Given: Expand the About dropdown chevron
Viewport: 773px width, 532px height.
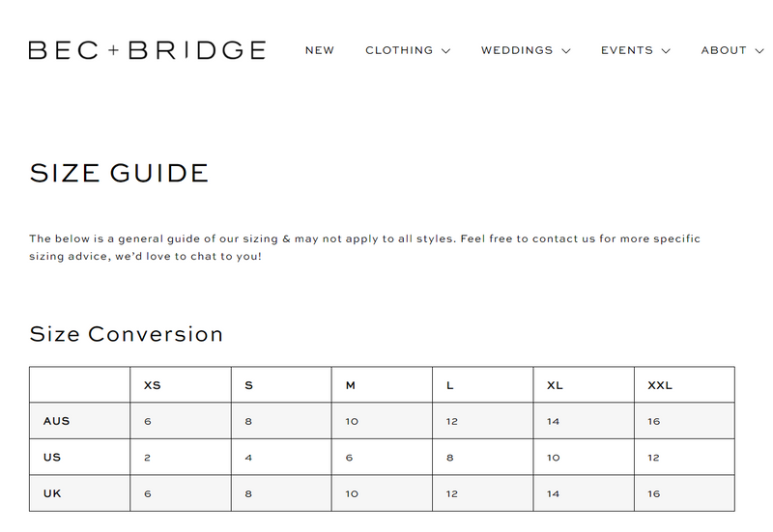Looking at the screenshot, I should click(759, 51).
